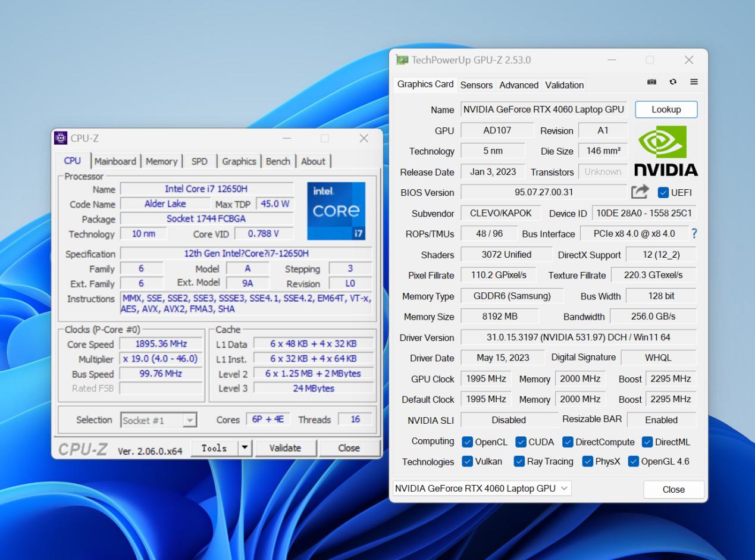
Task: Click the Memory Size value 8192 MB
Action: (500, 317)
